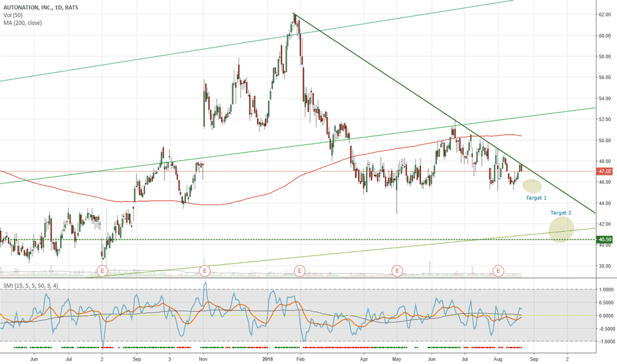Click the May label on time axis

coord(397,359)
